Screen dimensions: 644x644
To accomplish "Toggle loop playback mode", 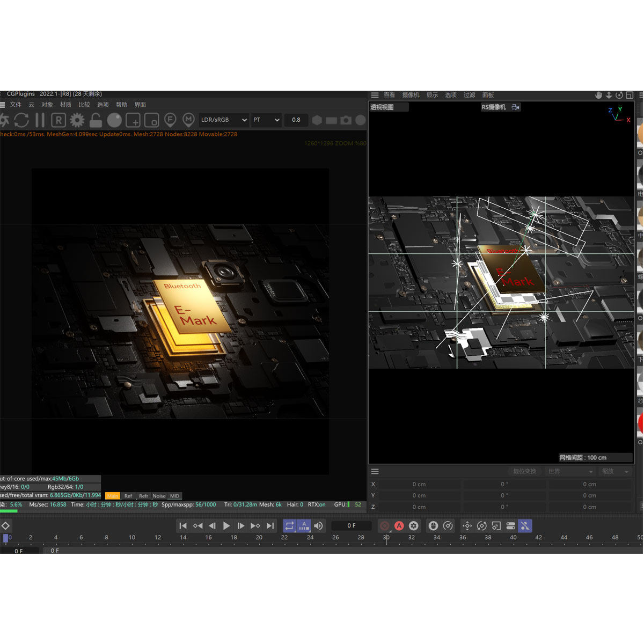I will point(290,526).
